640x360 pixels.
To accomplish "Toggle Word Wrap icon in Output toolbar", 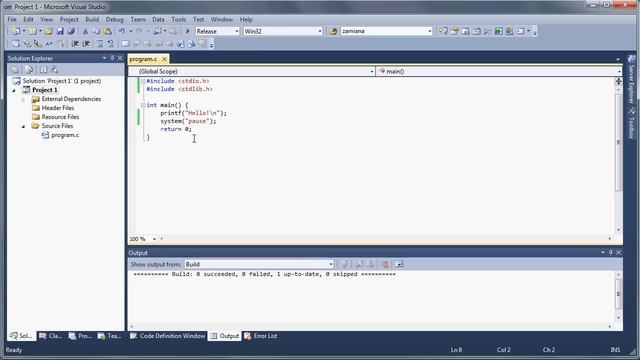I will [x=399, y=264].
